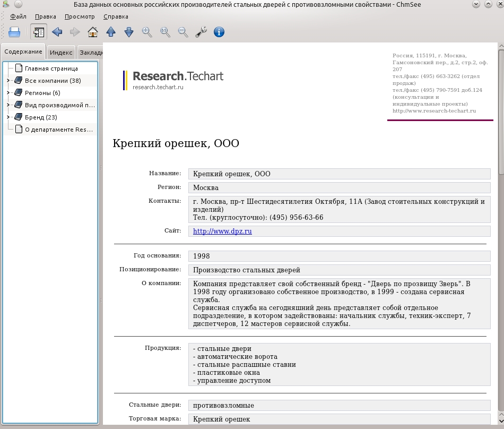This screenshot has height=429, width=504.
Task: Go back with the left arrow
Action: click(x=57, y=32)
